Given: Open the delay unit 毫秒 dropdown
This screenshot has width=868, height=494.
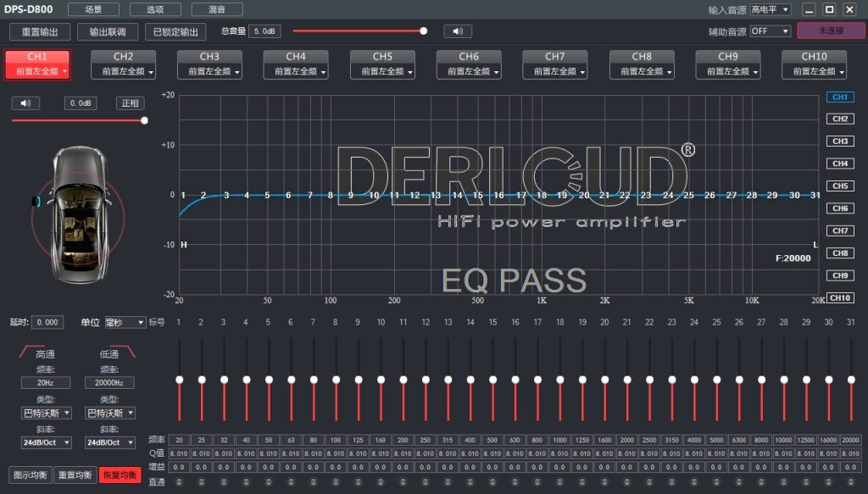Looking at the screenshot, I should pyautogui.click(x=125, y=322).
